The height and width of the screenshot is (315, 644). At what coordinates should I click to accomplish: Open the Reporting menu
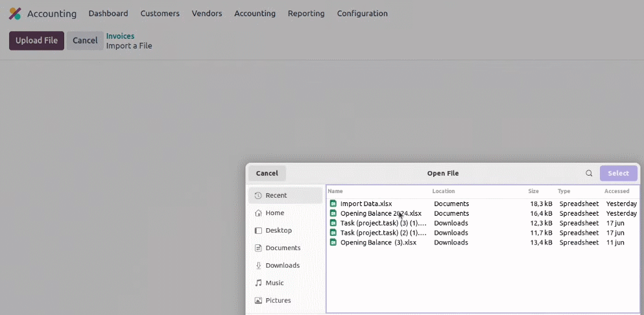click(306, 14)
